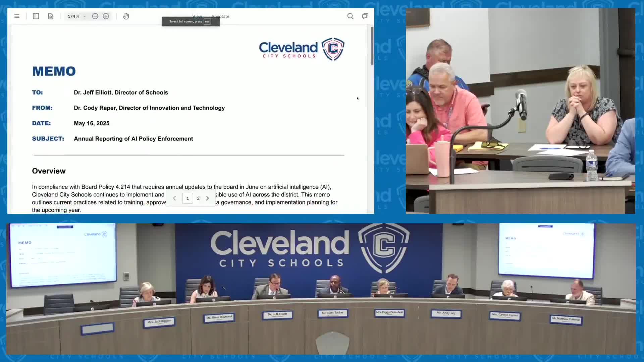Click the Overview section heading
644x362 pixels.
tap(49, 171)
